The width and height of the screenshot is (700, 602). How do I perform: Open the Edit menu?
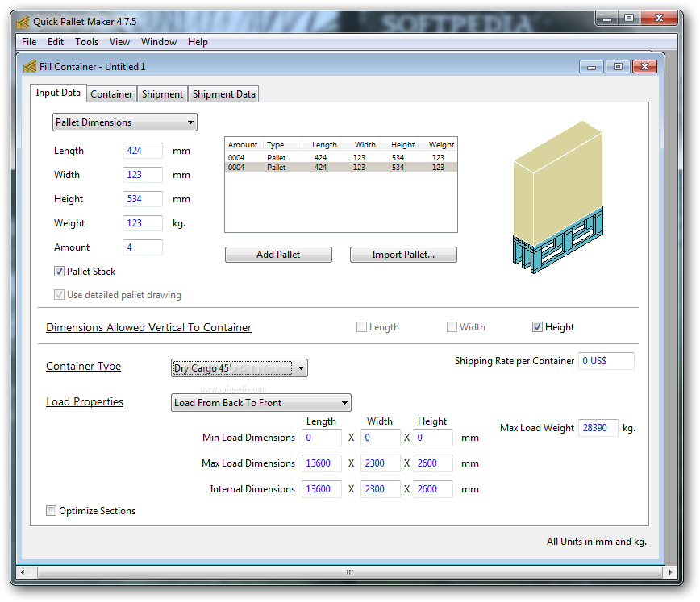pyautogui.click(x=56, y=42)
